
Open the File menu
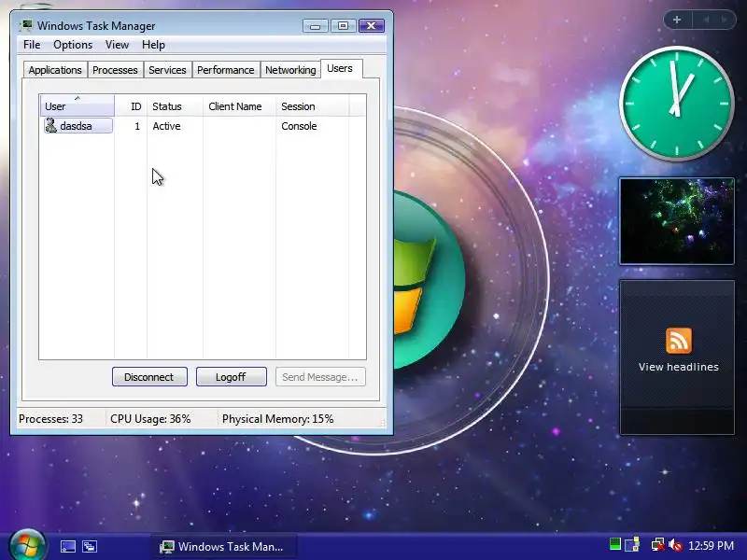[x=32, y=45]
